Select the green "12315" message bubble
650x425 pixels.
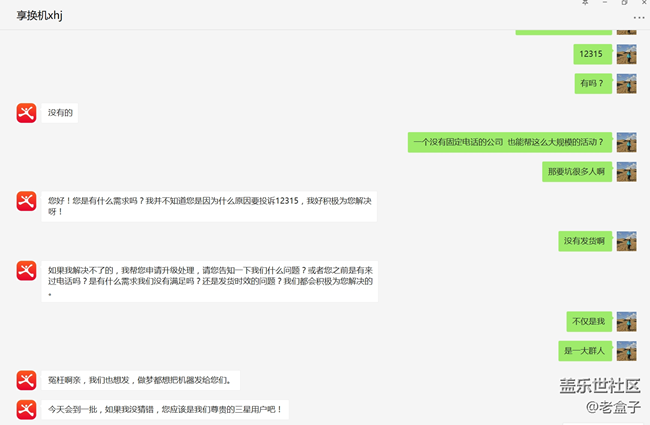[590, 54]
